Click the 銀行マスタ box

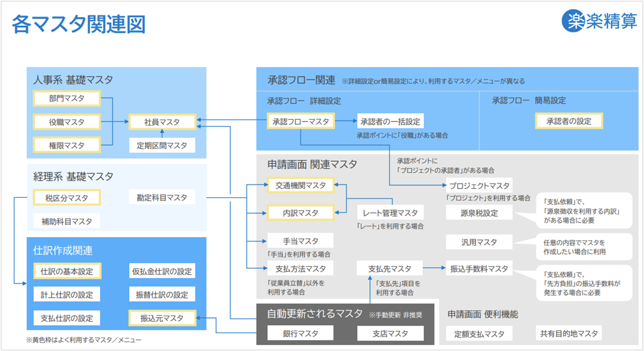[x=301, y=333]
